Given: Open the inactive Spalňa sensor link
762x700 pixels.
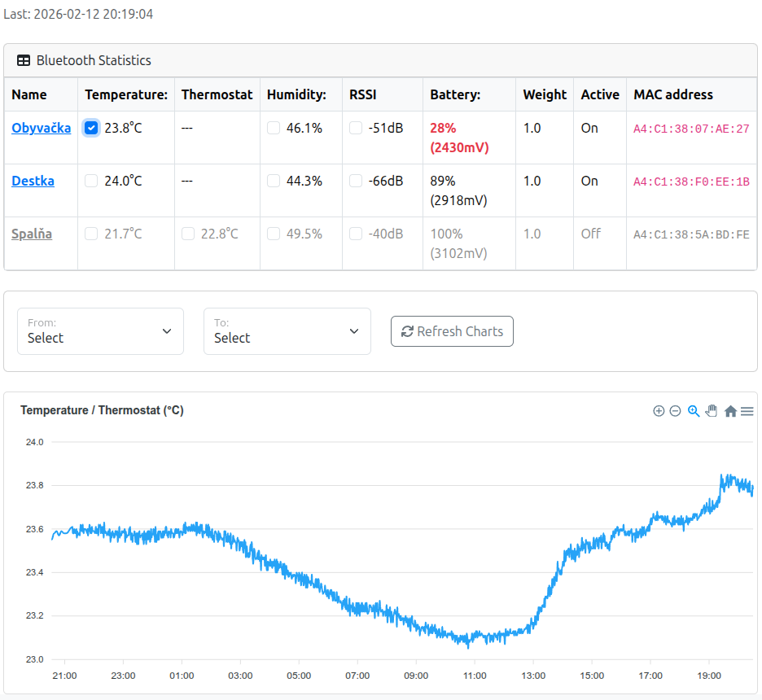Looking at the screenshot, I should pos(32,234).
